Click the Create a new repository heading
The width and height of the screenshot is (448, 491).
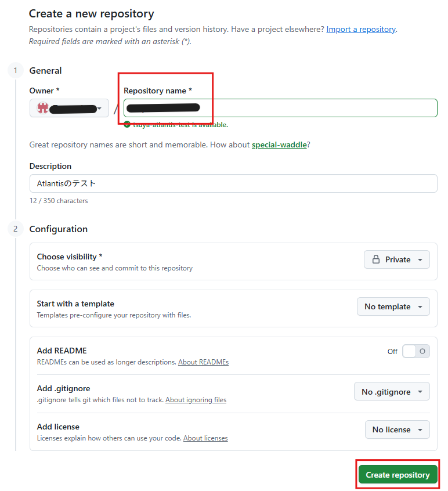click(x=92, y=13)
